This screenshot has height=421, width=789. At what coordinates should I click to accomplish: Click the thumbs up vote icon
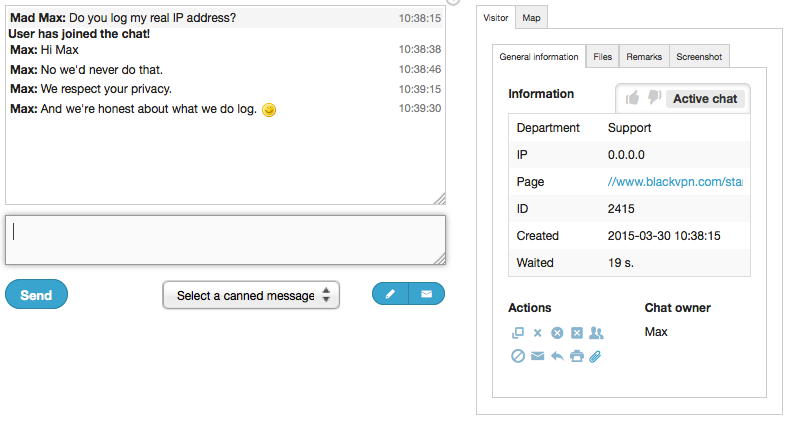pos(632,97)
